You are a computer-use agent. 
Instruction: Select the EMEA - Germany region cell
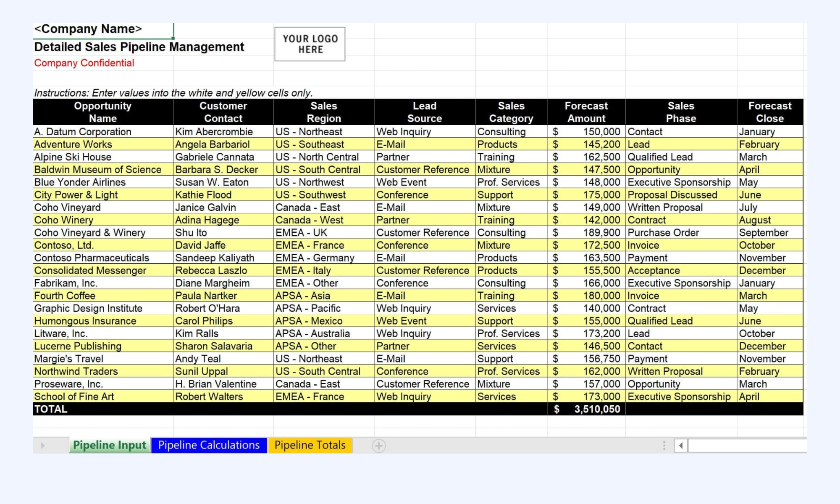click(324, 257)
